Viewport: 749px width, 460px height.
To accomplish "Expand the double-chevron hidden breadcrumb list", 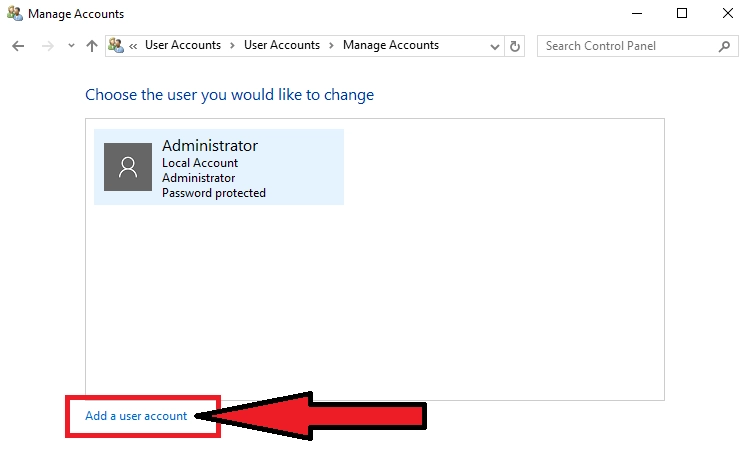I will pyautogui.click(x=133, y=45).
